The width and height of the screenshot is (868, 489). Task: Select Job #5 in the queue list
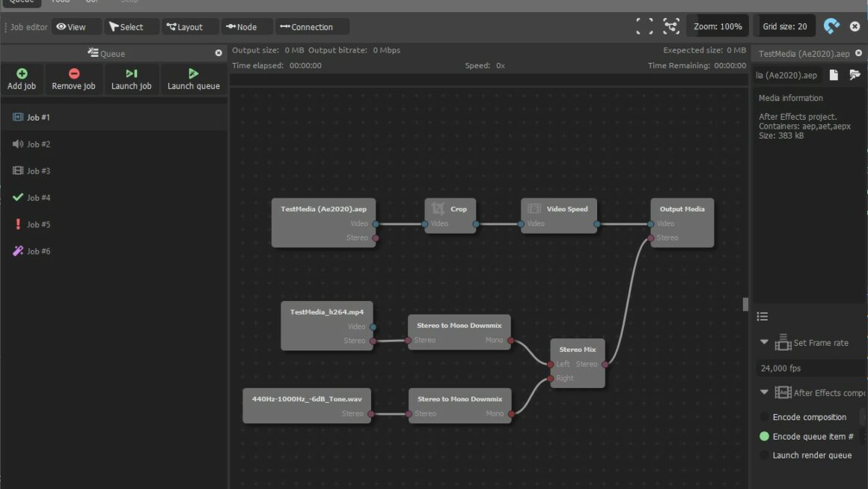click(38, 225)
